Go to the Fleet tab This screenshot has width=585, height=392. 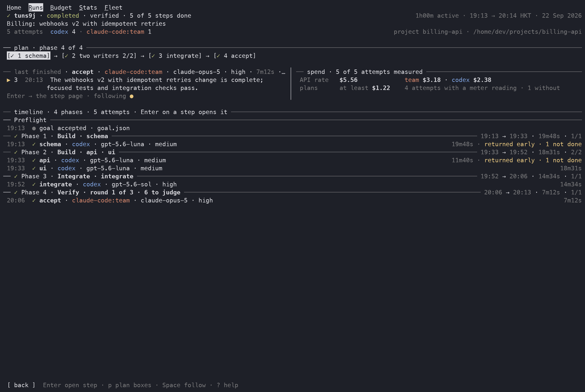(x=113, y=7)
